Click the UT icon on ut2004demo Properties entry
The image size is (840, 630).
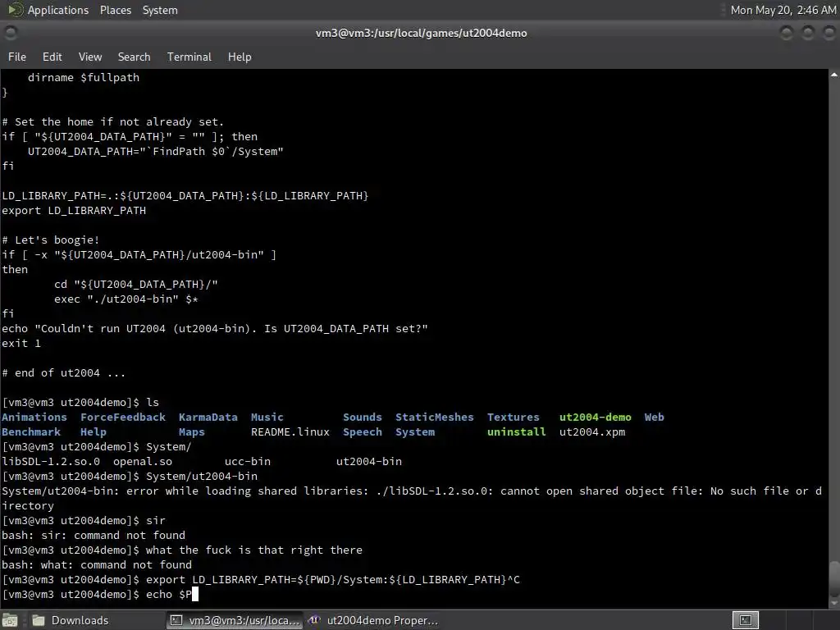(x=314, y=620)
